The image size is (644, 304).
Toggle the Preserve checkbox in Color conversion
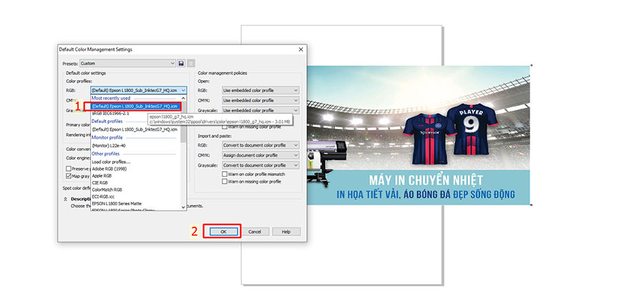pos(69,168)
